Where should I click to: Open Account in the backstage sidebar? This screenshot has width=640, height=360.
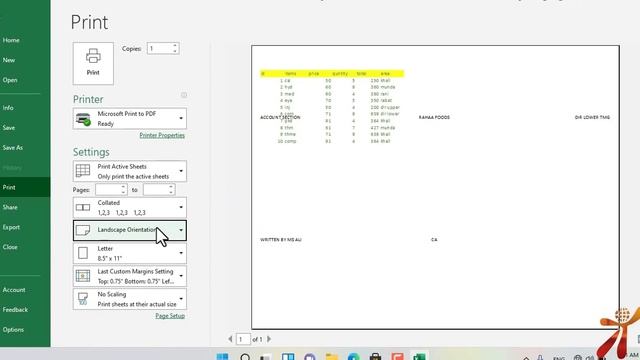pyautogui.click(x=14, y=290)
